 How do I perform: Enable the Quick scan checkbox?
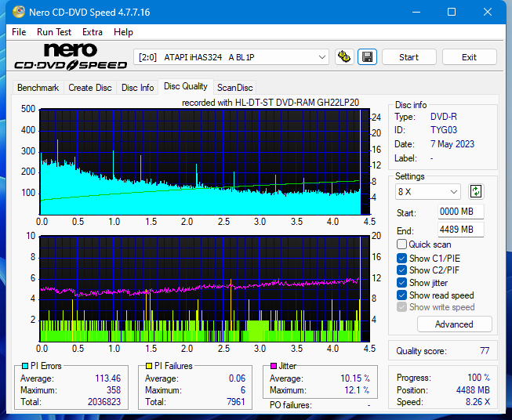[x=402, y=244]
